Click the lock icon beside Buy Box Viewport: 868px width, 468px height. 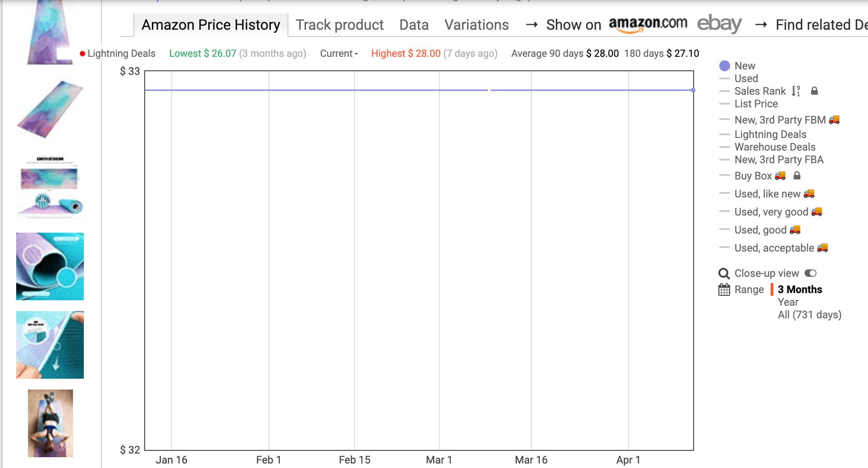coord(797,176)
